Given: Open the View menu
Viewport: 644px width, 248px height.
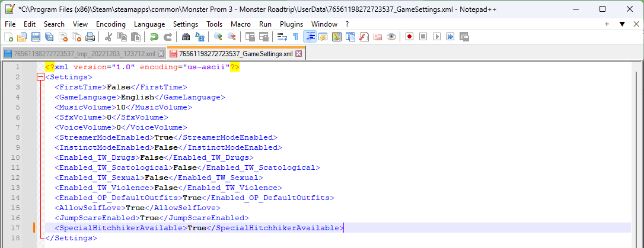Looking at the screenshot, I should click(81, 24).
